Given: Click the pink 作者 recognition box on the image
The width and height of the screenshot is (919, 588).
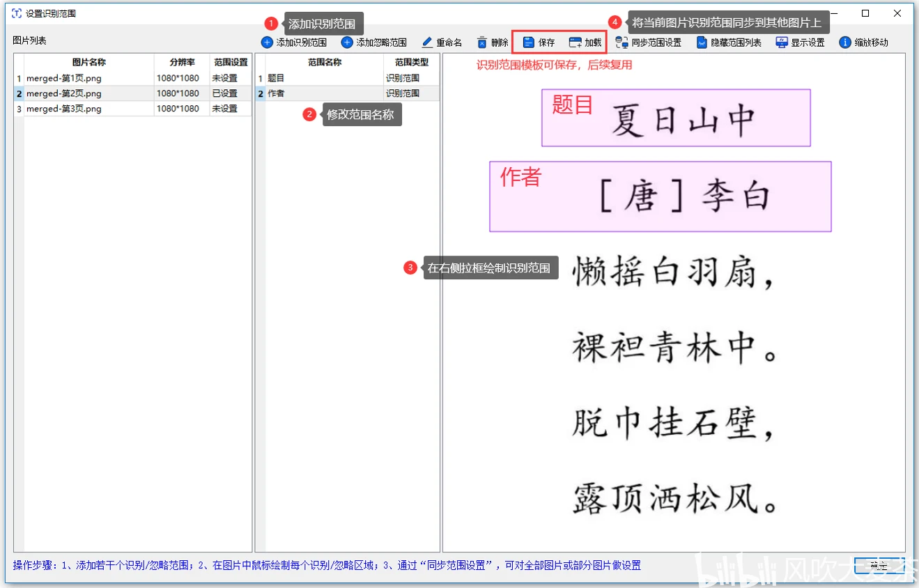Looking at the screenshot, I should coord(661,196).
